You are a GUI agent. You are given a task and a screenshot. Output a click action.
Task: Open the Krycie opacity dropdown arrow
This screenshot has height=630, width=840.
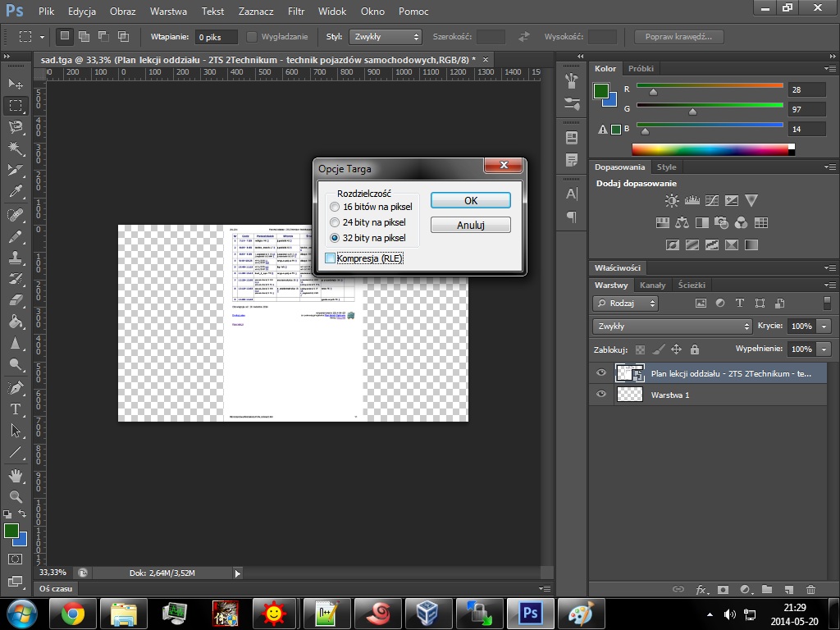[824, 326]
